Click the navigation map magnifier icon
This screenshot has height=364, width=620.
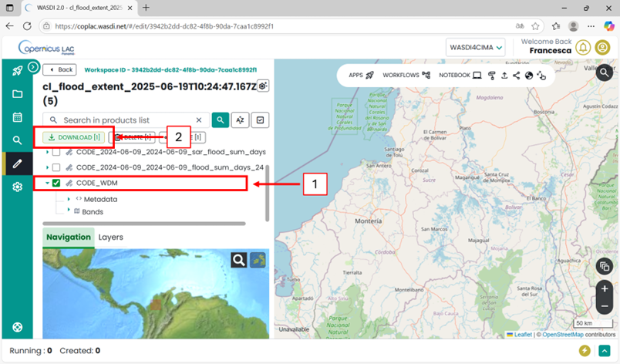click(239, 260)
